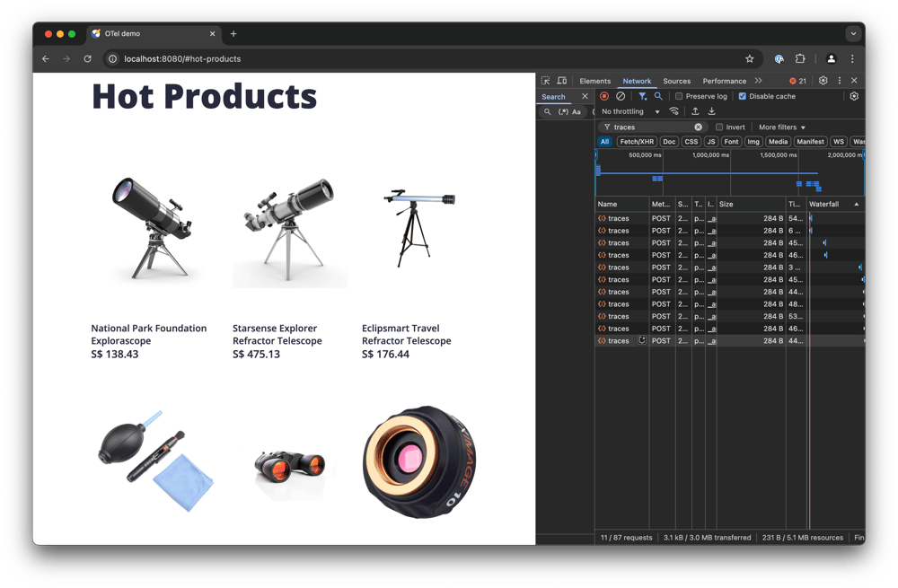
Task: Filter requests by Doc type
Action: coord(669,142)
